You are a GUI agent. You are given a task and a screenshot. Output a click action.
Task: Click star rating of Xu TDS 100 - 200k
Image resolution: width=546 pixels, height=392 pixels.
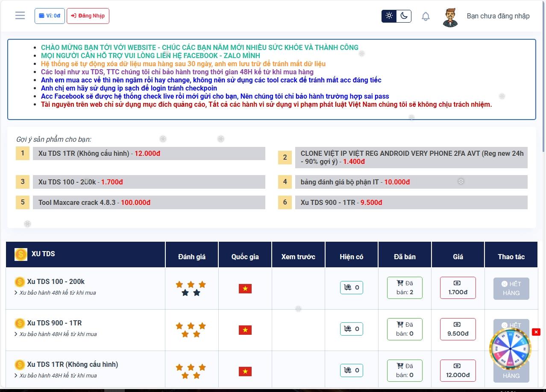191,289
